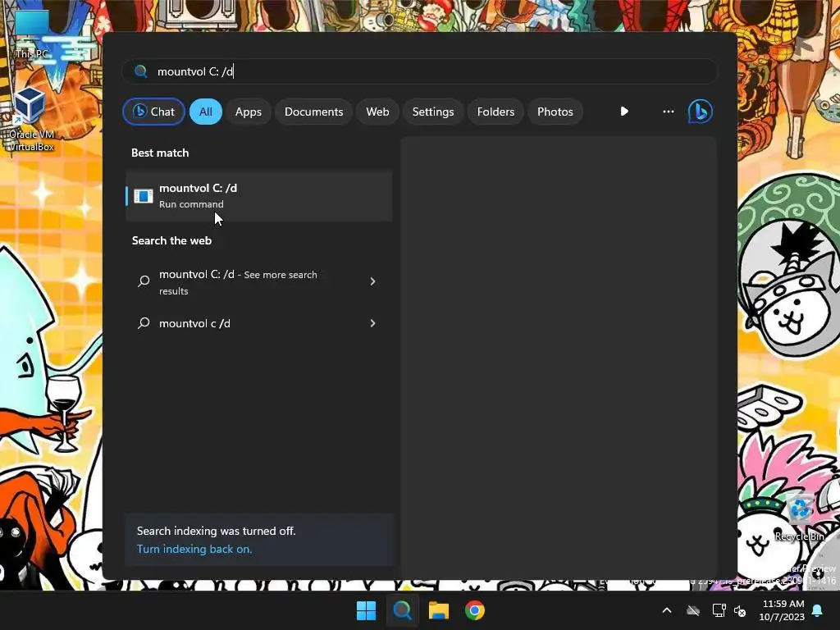The height and width of the screenshot is (630, 840).
Task: Click the OneDrive cloud tray icon
Action: [x=693, y=610]
